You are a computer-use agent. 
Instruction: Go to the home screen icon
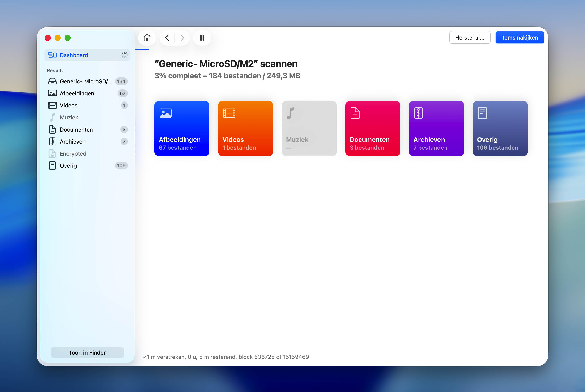[147, 38]
